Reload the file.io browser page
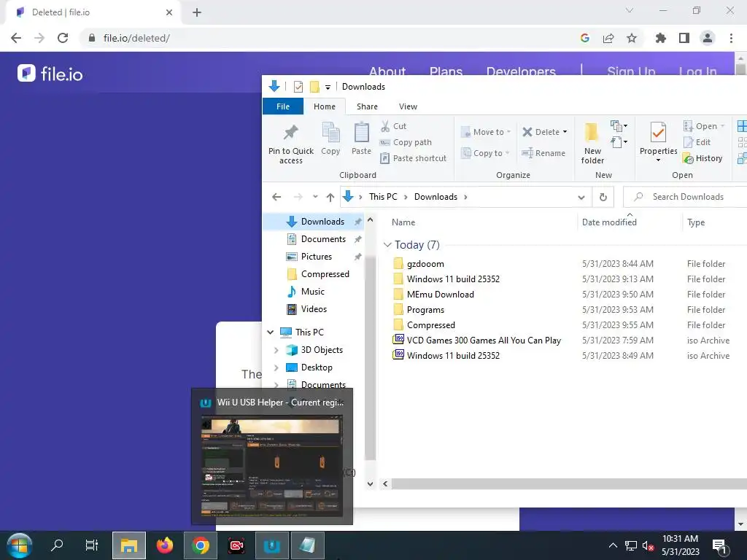The image size is (747, 560). [63, 38]
